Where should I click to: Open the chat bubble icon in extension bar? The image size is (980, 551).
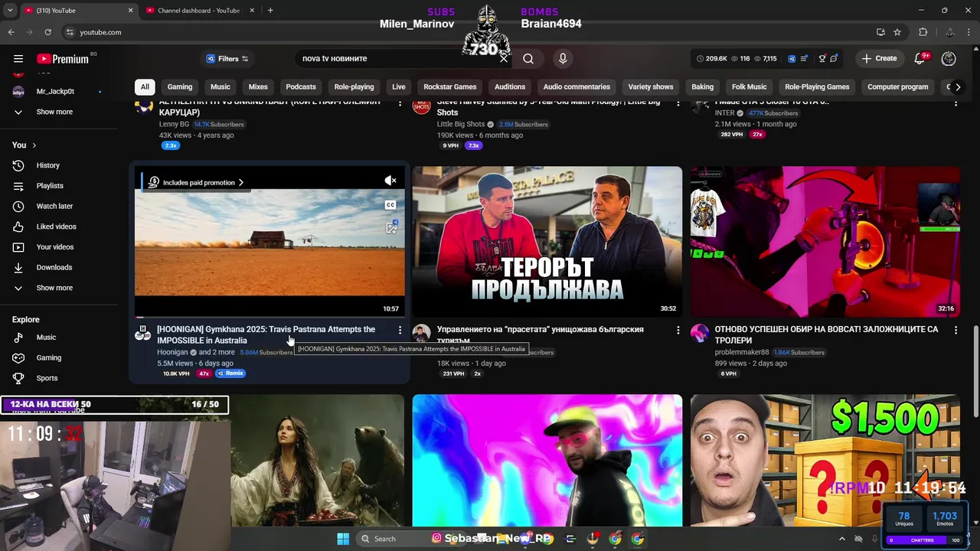[834, 58]
